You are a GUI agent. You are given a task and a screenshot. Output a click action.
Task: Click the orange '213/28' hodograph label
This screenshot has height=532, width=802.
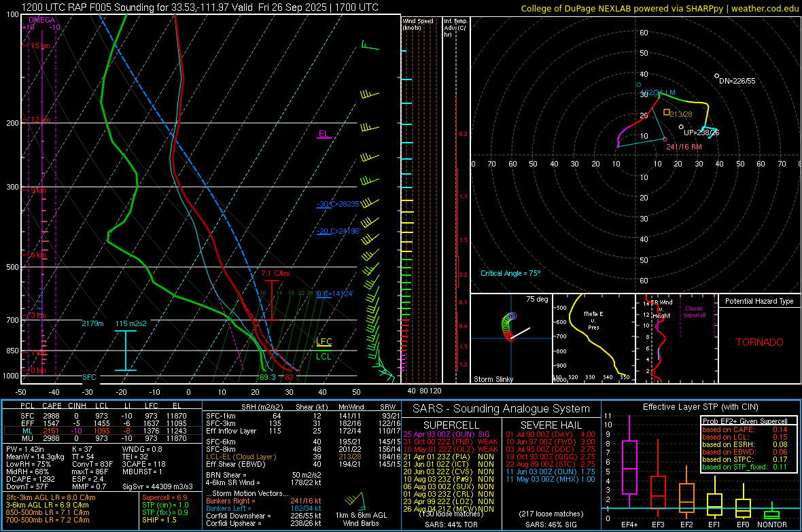point(681,114)
